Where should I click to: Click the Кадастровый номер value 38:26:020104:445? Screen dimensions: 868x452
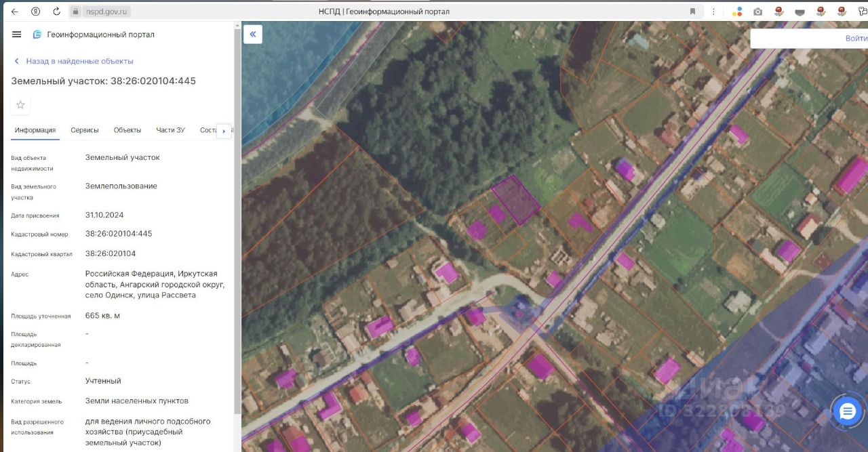point(119,234)
